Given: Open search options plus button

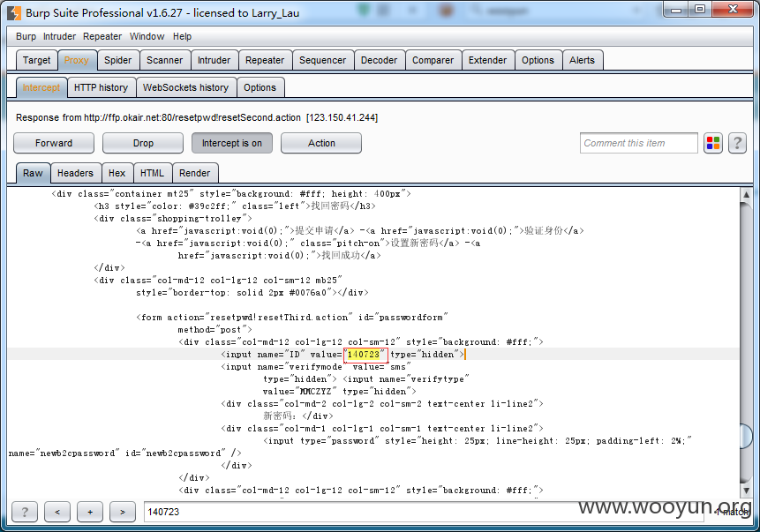Looking at the screenshot, I should tap(90, 512).
